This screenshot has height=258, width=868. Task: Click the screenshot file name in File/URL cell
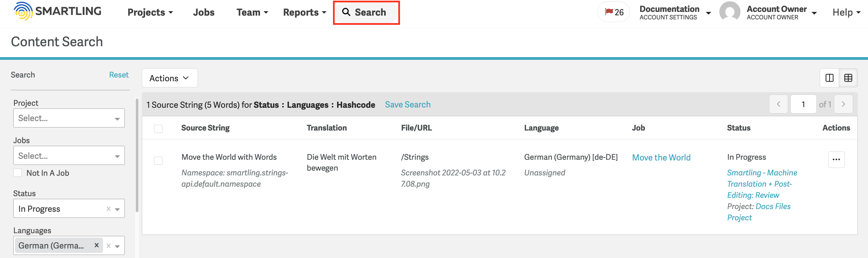point(453,178)
